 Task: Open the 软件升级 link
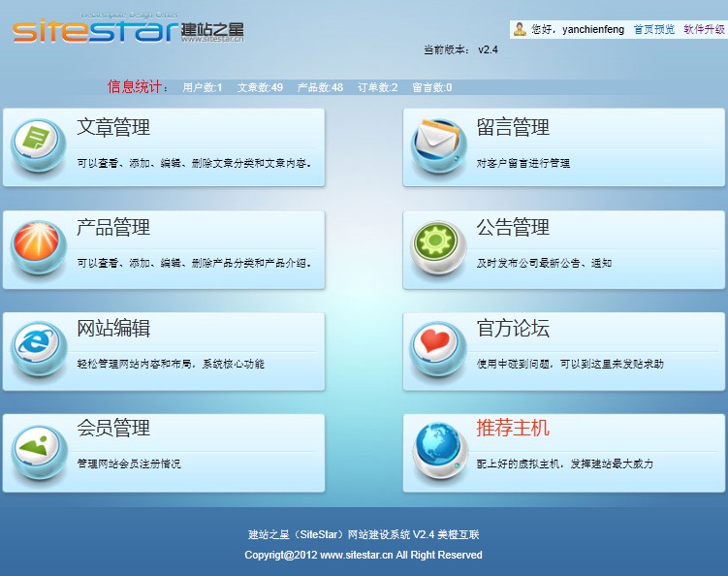click(704, 30)
